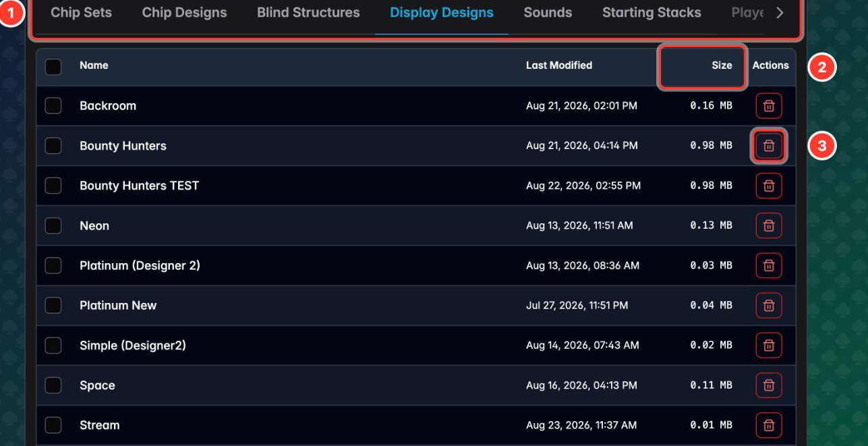Click the Space design name
This screenshot has width=868, height=446.
point(97,385)
